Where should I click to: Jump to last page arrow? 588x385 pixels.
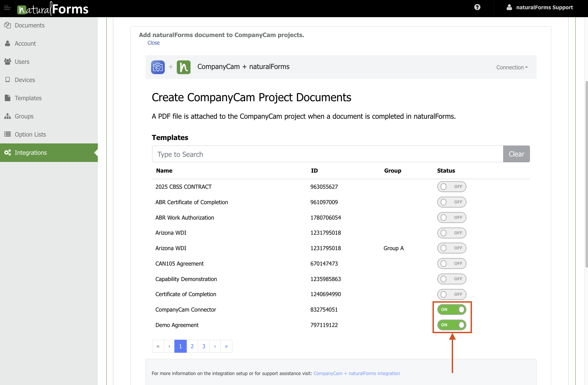pos(226,346)
